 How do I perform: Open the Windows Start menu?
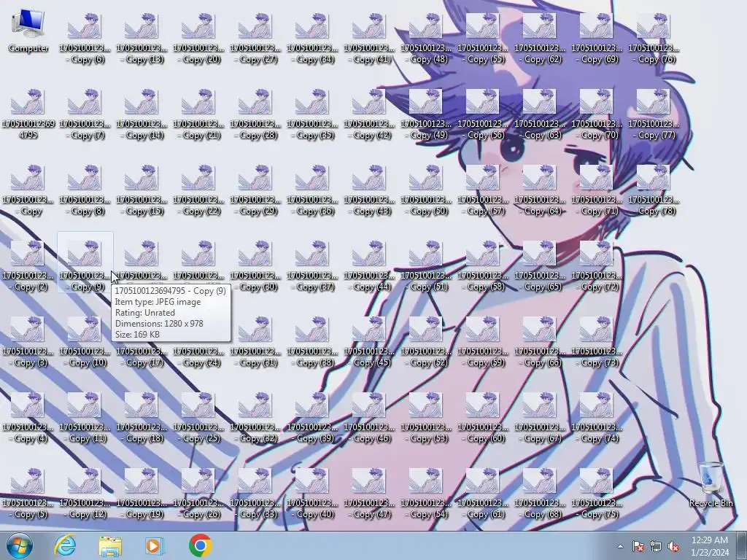point(20,545)
